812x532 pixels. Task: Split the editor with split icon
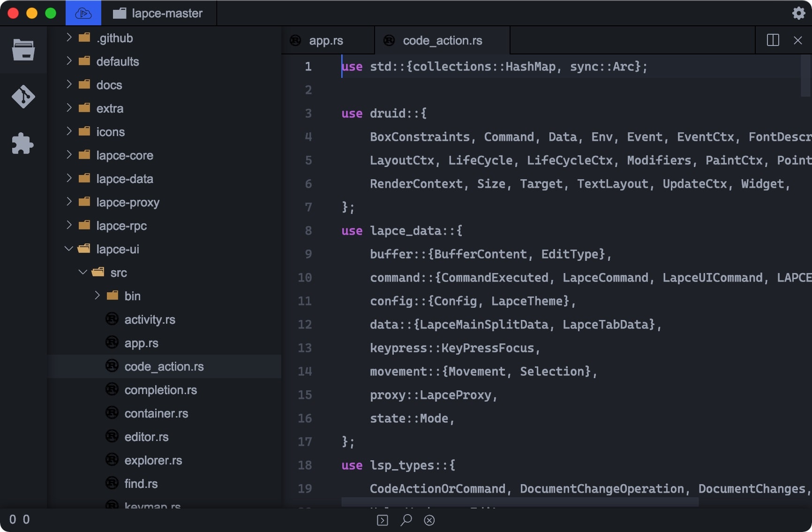[773, 40]
